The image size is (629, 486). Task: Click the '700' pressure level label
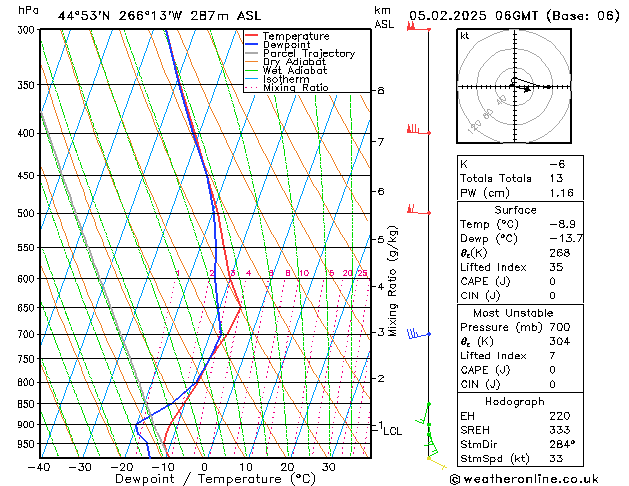tap(28, 334)
